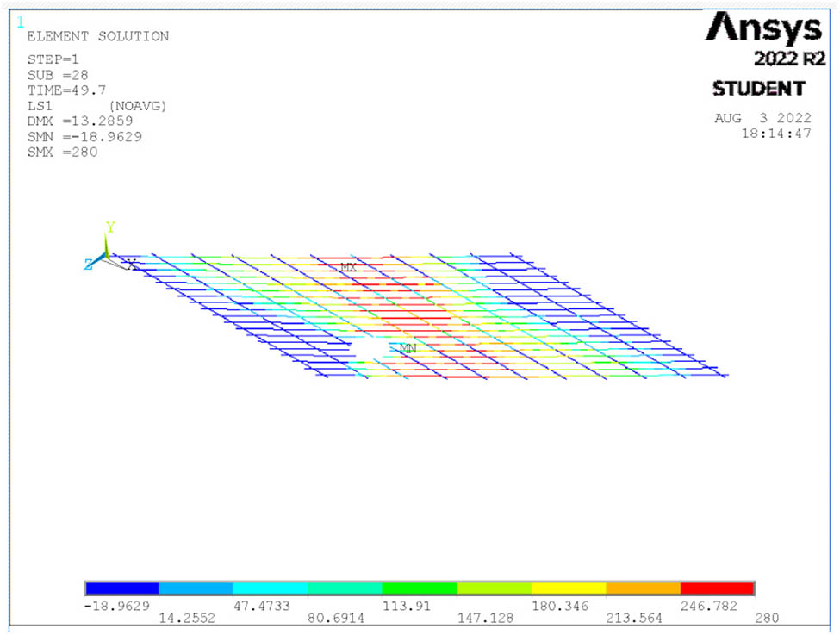Viewport: 840px width, 635px height.
Task: Click the Z axis label on the triad
Action: (x=88, y=265)
